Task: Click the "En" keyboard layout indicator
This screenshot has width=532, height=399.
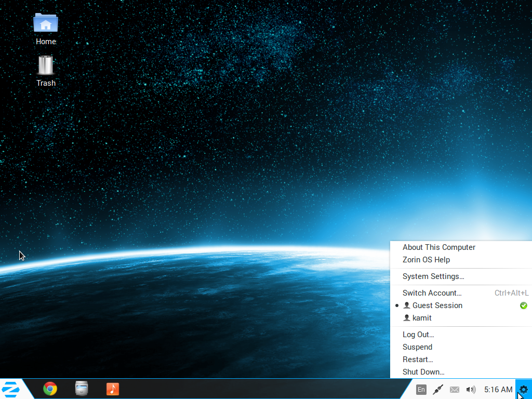Action: [421, 389]
